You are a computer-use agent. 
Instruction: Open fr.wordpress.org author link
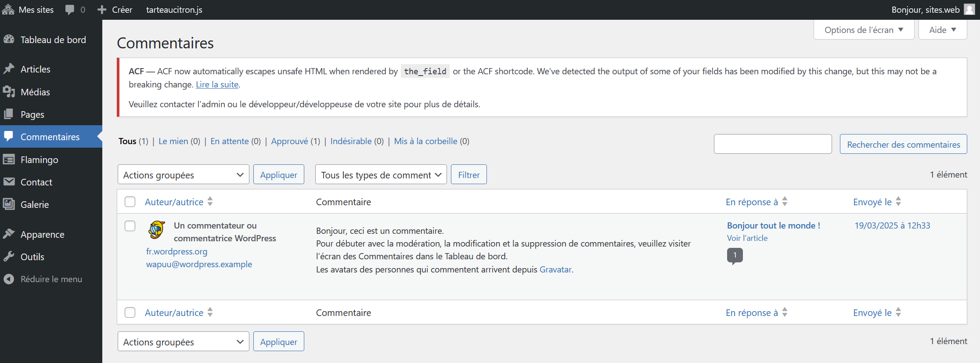[x=177, y=251]
